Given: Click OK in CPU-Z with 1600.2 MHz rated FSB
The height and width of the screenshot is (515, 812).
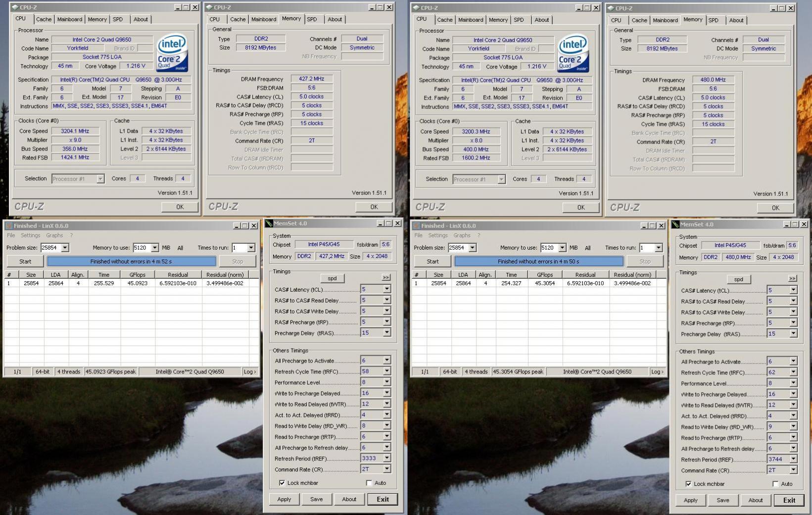Looking at the screenshot, I should (x=581, y=207).
